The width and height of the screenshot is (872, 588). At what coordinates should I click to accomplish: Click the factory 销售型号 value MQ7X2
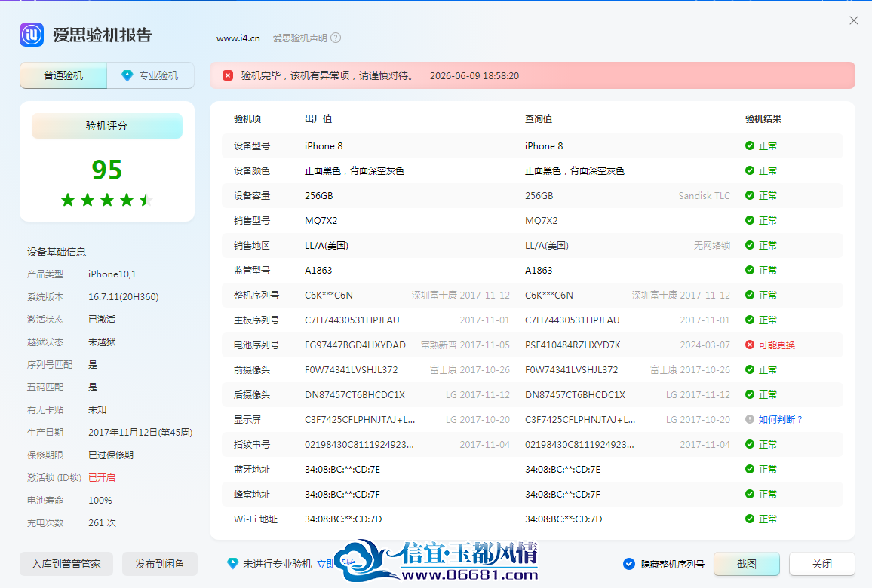(x=321, y=221)
